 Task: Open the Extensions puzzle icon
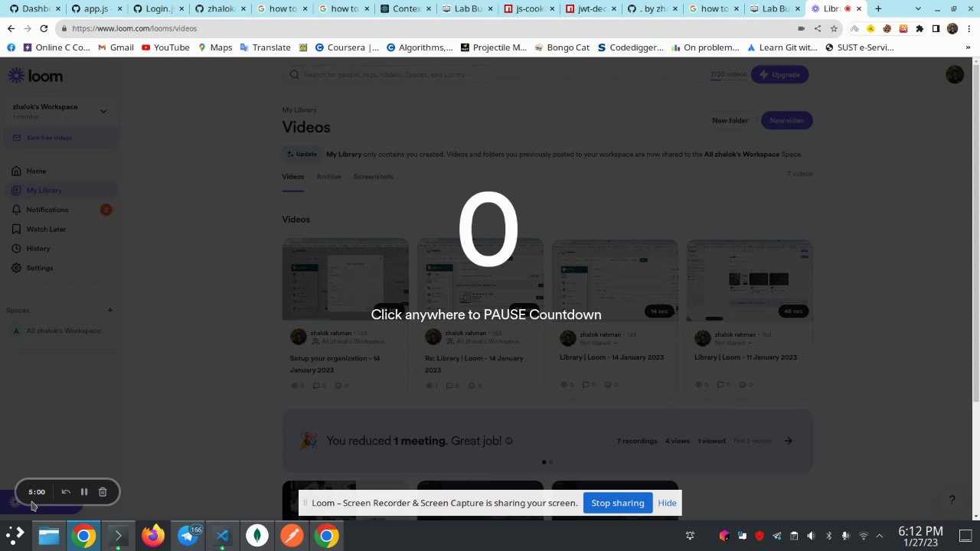(x=920, y=28)
